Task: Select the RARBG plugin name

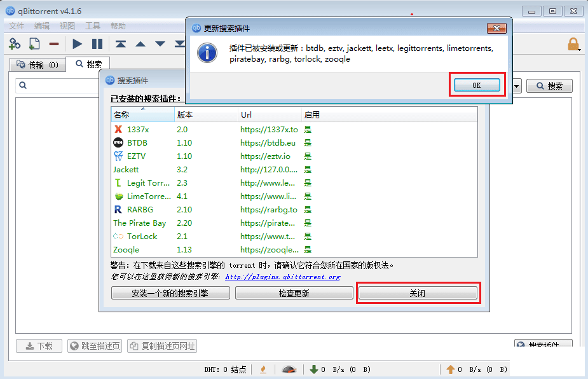Action: click(140, 210)
